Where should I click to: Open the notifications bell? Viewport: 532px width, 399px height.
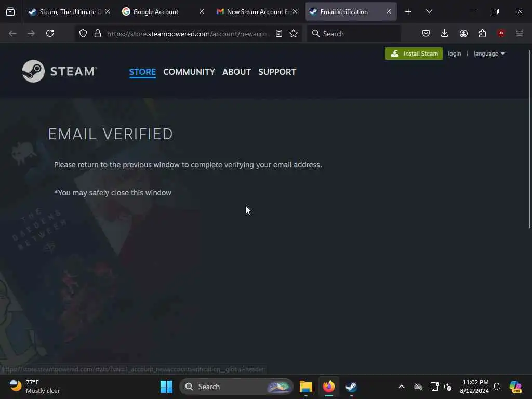497,387
